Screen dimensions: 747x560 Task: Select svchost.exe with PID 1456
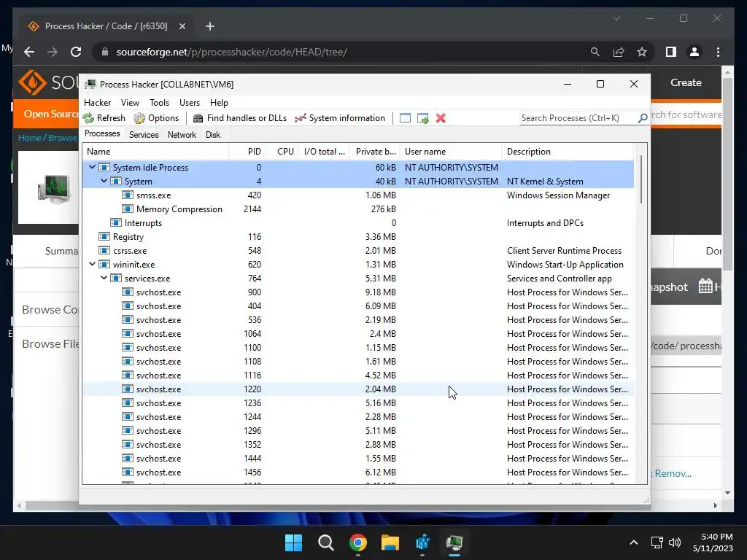pos(358,472)
